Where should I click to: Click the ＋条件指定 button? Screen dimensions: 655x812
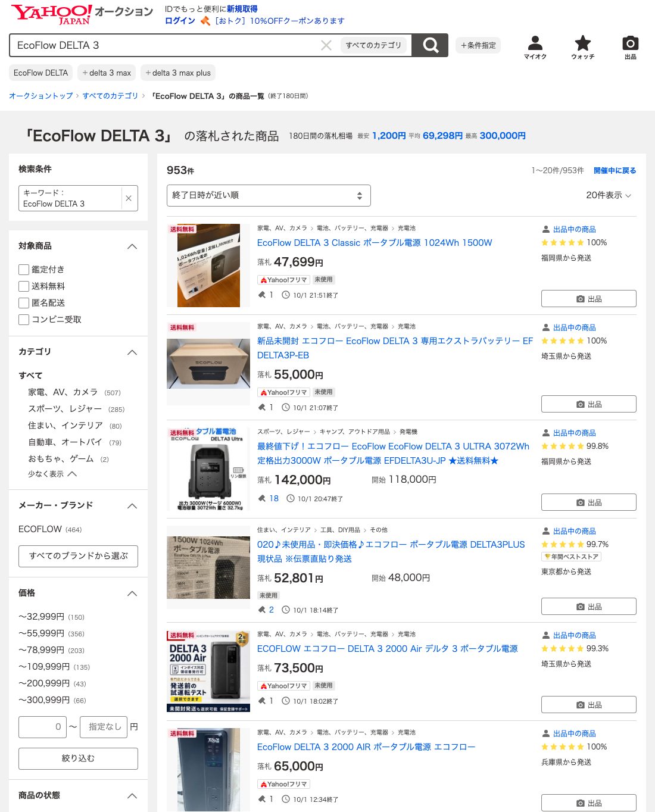pos(478,45)
